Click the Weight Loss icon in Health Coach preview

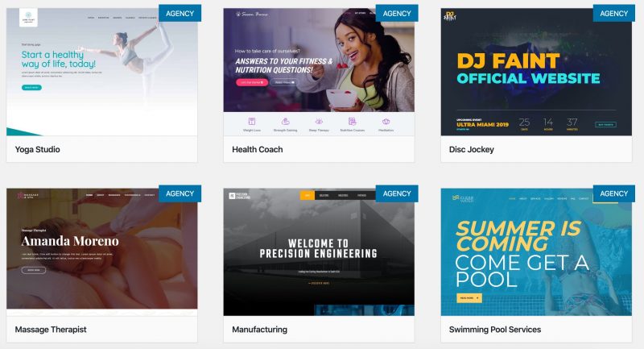coord(252,121)
